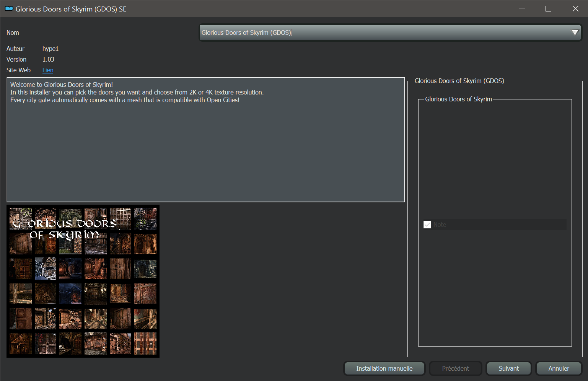Select the version value 1.03
The height and width of the screenshot is (381, 588).
click(x=48, y=59)
